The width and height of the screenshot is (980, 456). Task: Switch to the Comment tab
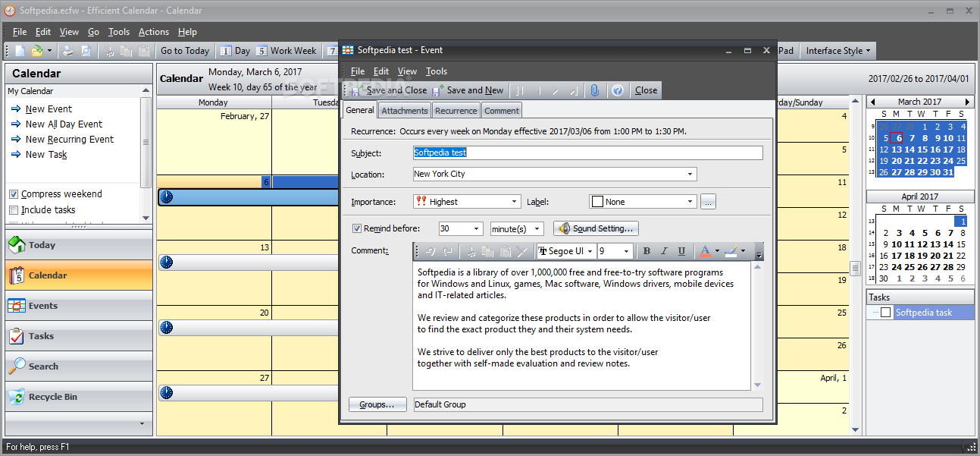coord(502,111)
